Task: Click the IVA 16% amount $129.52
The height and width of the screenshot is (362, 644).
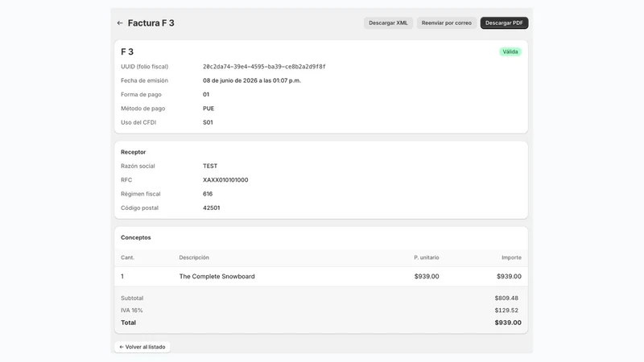Action: coord(506,311)
